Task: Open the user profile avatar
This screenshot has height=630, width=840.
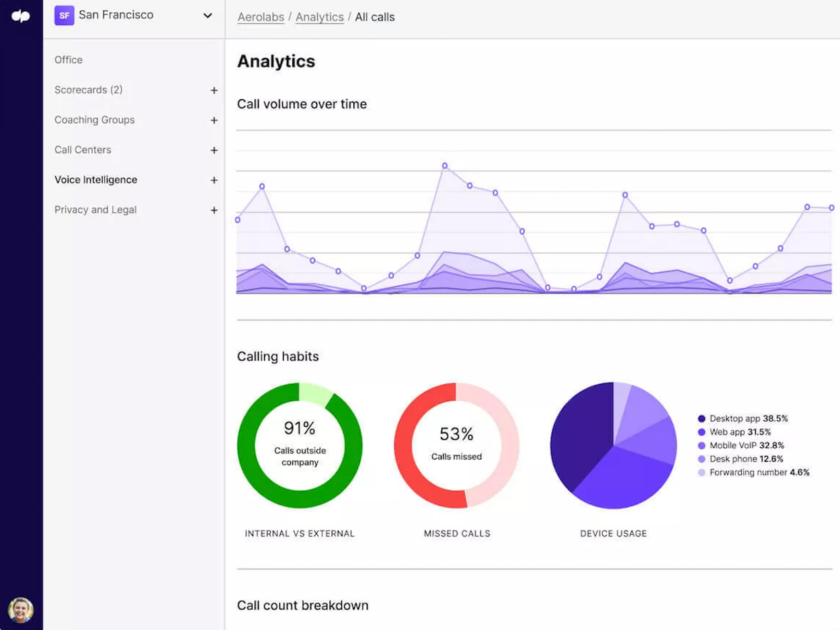Action: (x=21, y=610)
